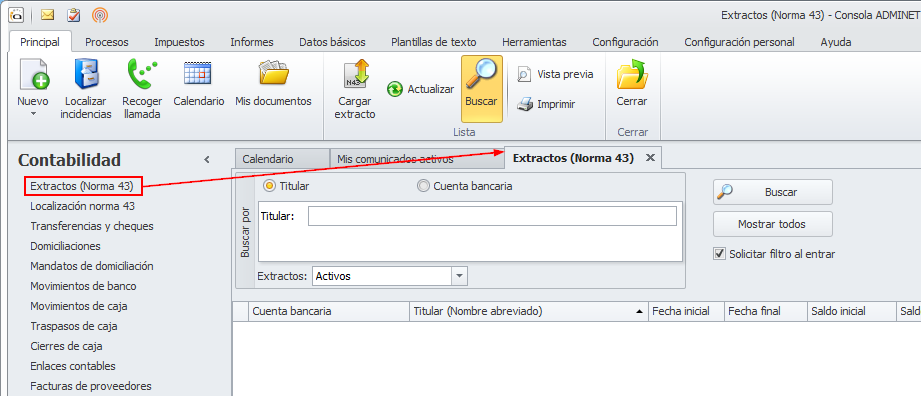
Task: Click the Mostrar todos button
Action: point(773,224)
